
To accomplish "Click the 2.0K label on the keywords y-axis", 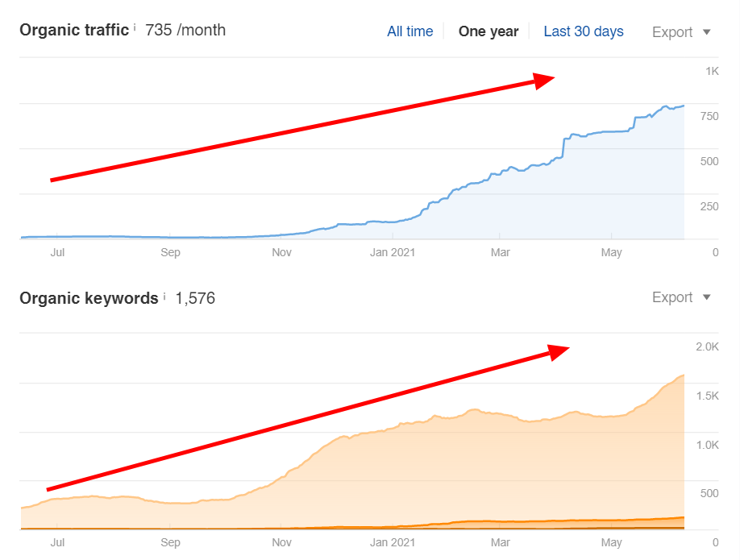I will click(707, 347).
